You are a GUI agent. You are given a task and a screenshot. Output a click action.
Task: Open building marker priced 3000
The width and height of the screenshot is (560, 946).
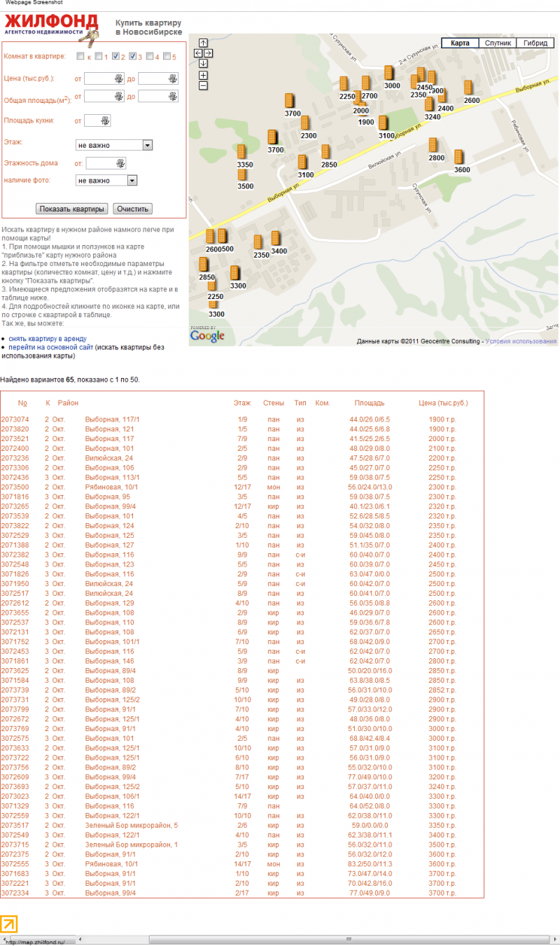pos(389,73)
